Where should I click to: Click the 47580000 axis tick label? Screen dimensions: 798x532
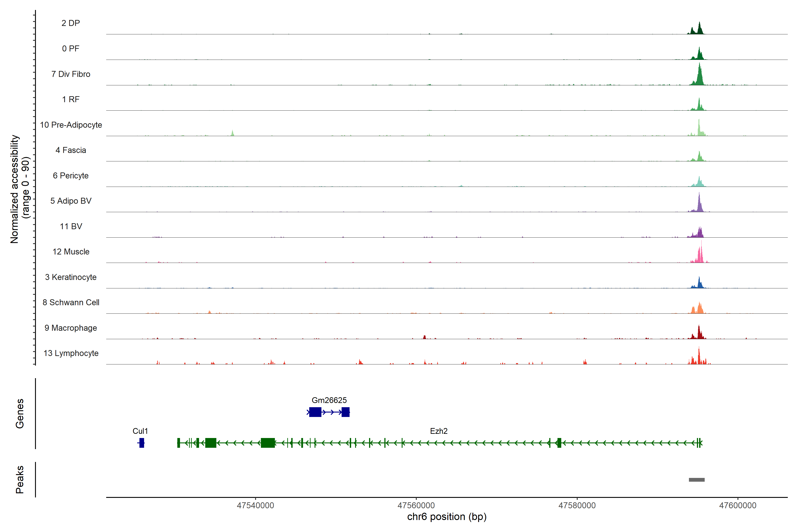(x=577, y=505)
